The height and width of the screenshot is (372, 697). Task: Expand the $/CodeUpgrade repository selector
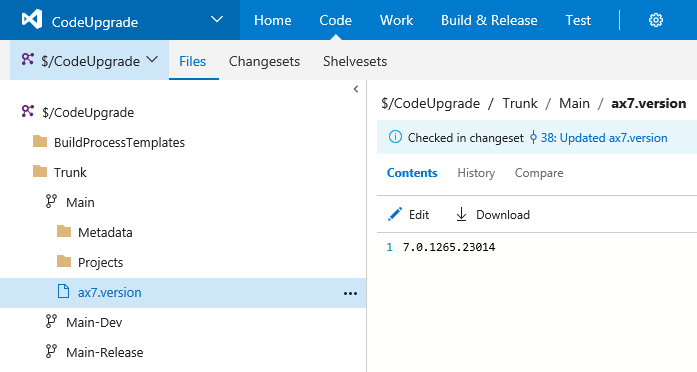(89, 60)
